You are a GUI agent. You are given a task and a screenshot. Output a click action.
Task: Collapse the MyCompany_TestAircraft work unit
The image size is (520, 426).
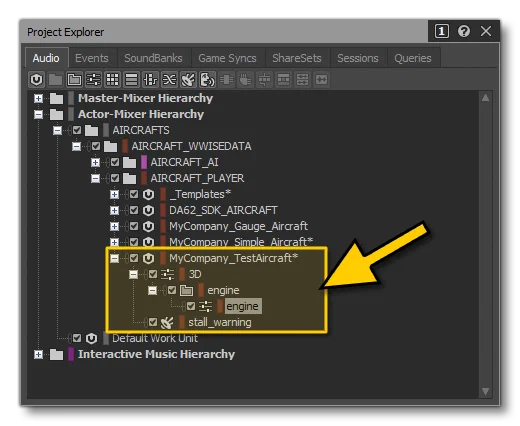pyautogui.click(x=114, y=258)
